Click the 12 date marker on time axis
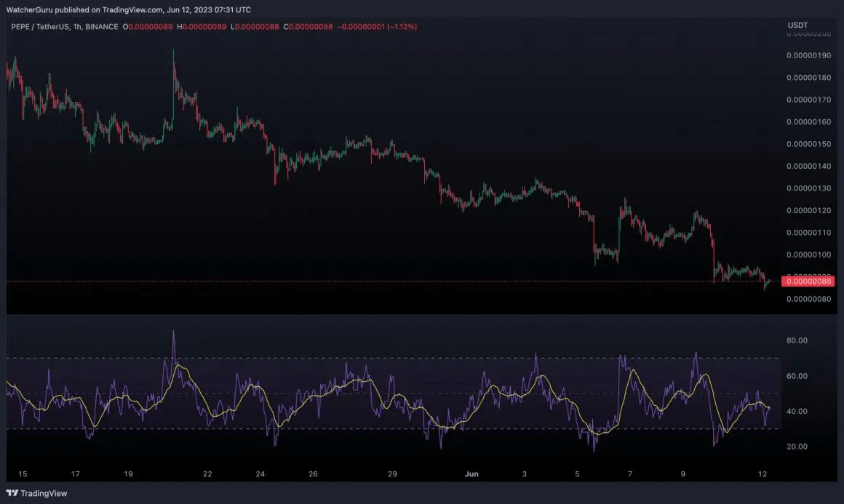 coord(763,474)
